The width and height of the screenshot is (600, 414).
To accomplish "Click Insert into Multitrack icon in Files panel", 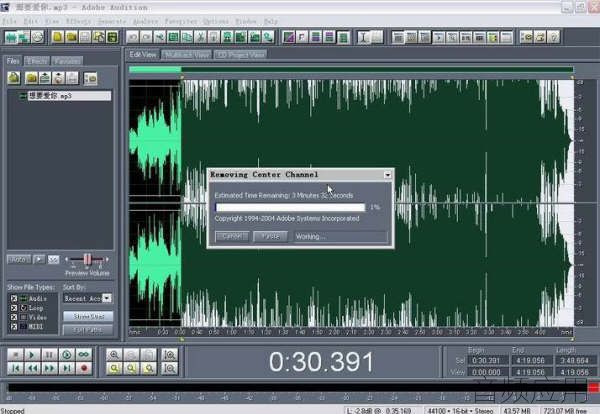I will (x=45, y=78).
